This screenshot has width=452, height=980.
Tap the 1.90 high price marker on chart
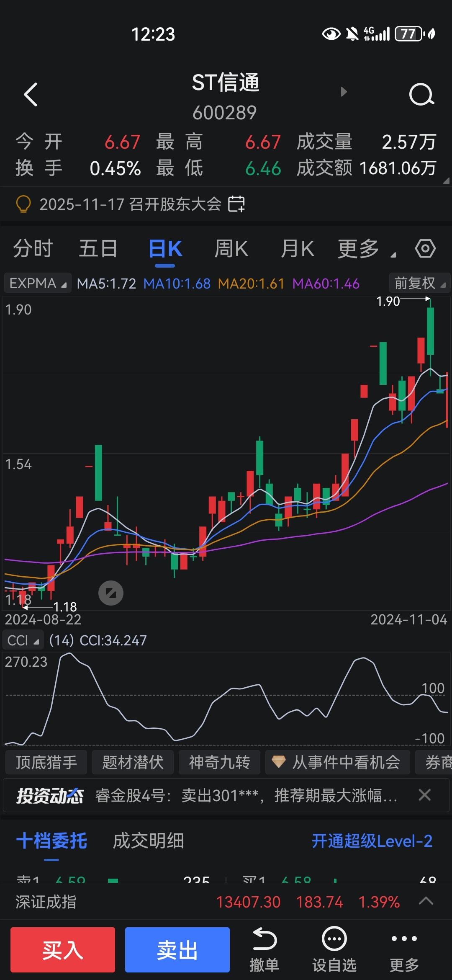pyautogui.click(x=388, y=301)
